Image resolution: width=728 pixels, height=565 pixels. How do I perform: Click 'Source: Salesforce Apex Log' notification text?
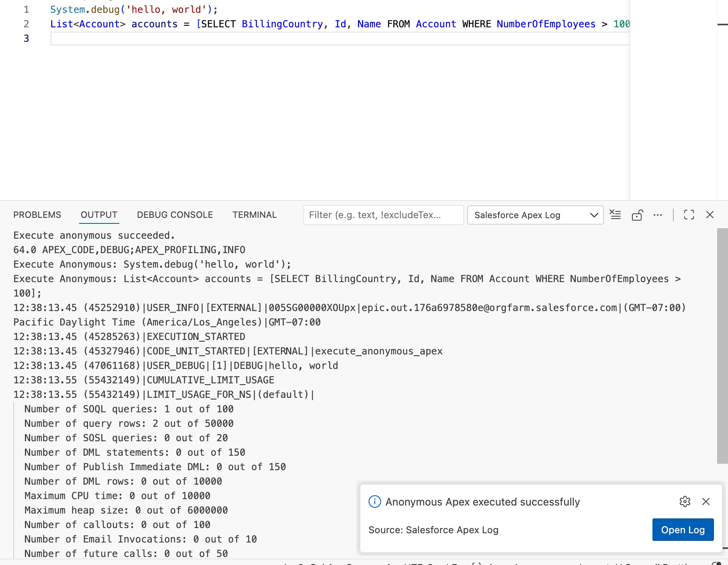434,530
